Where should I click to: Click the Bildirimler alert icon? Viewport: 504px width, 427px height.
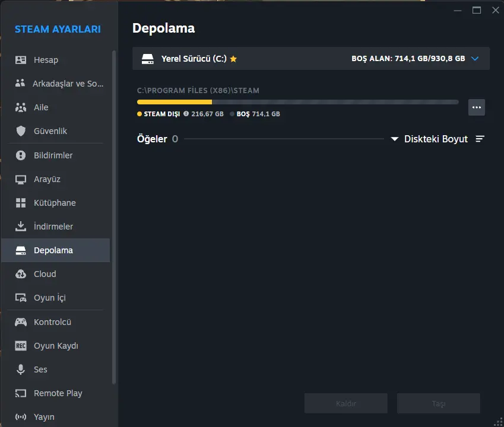(21, 155)
